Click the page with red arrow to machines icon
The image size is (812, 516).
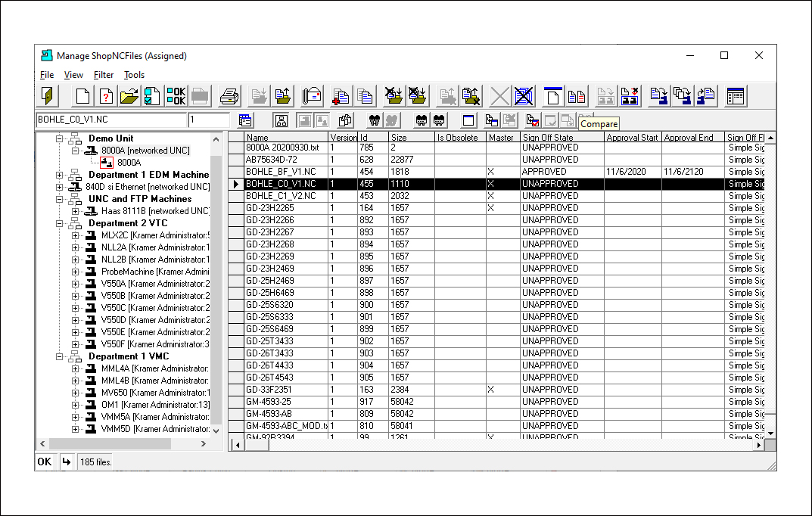629,96
